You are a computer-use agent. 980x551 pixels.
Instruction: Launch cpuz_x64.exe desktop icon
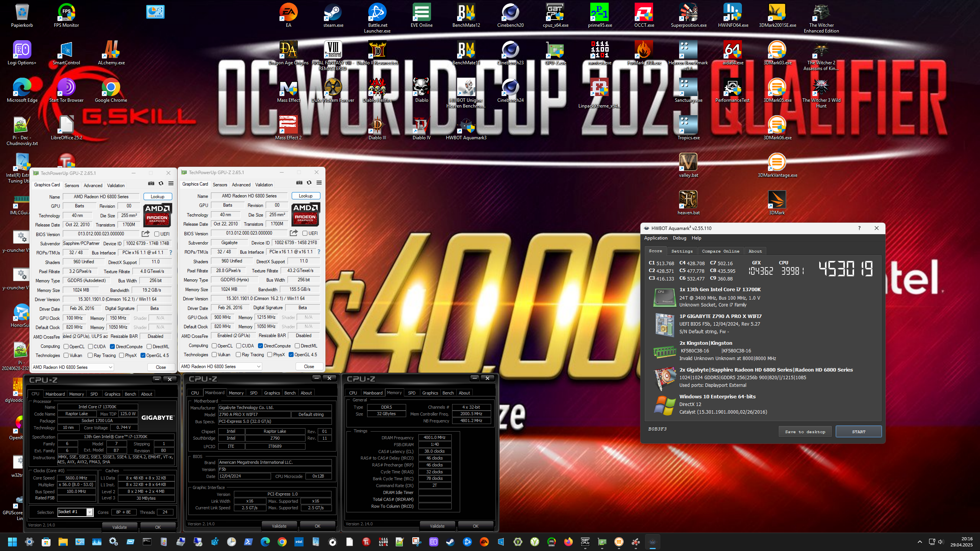click(555, 15)
